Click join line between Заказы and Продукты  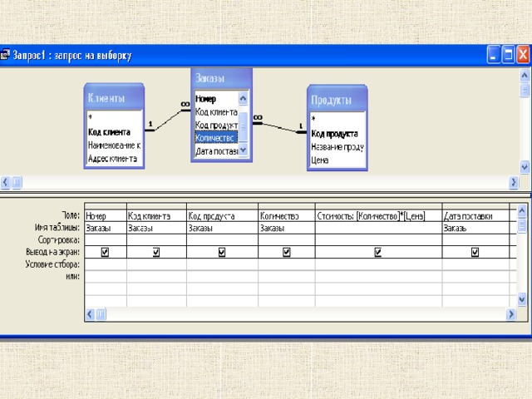pyautogui.click(x=279, y=127)
